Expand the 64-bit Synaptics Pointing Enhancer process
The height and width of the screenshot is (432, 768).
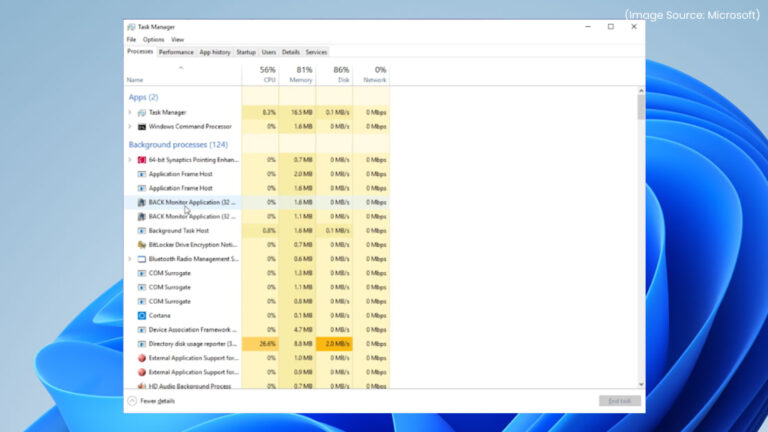[x=130, y=160]
